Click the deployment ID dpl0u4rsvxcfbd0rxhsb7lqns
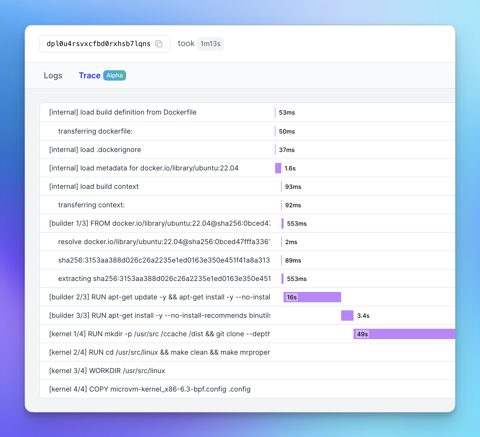The width and height of the screenshot is (480, 437). [98, 44]
